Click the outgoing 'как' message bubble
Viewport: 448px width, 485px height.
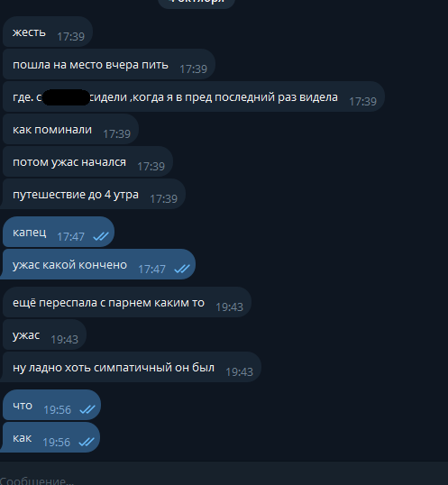pyautogui.click(x=50, y=437)
